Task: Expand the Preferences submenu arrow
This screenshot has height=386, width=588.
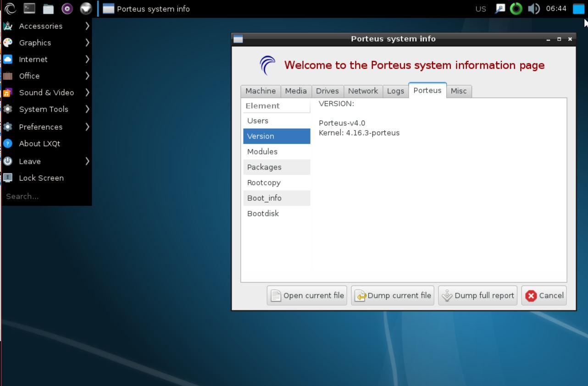Action: click(x=87, y=127)
